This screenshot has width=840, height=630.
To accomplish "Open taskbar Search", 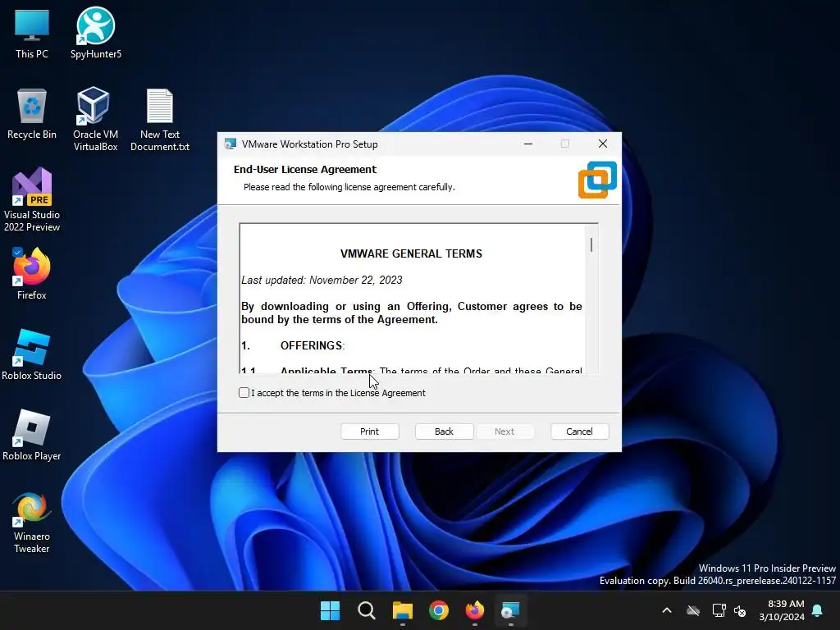I will pyautogui.click(x=367, y=610).
